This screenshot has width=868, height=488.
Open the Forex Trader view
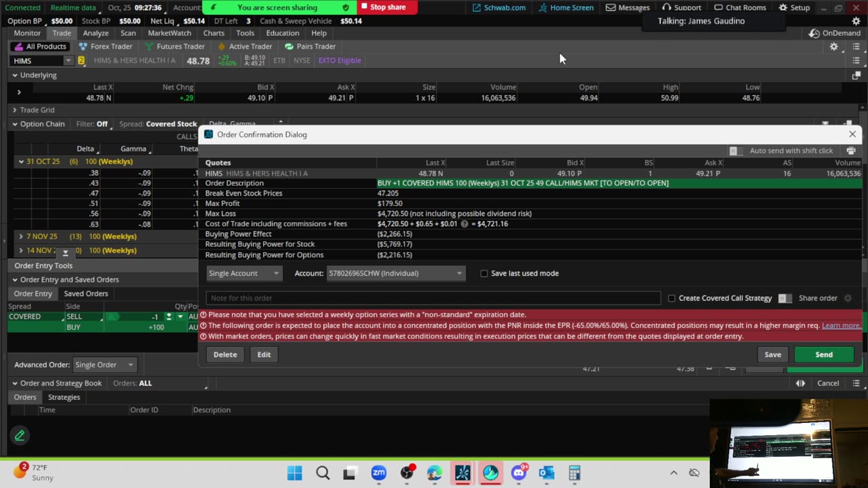(105, 47)
